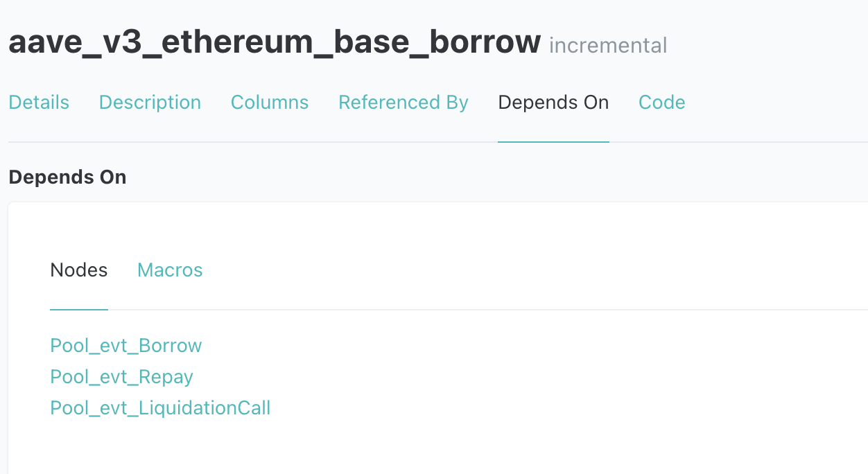Click the bold Depends On section heading
This screenshot has height=474, width=868.
point(67,177)
